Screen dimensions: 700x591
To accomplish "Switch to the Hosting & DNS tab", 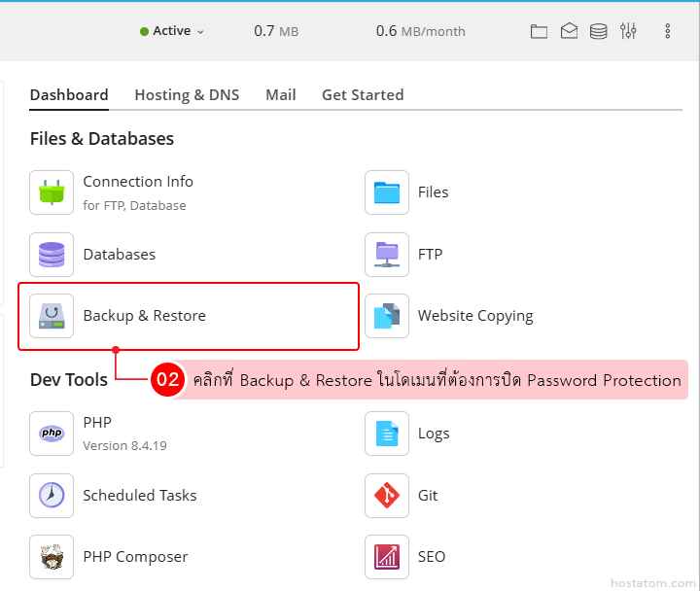I will click(x=187, y=95).
